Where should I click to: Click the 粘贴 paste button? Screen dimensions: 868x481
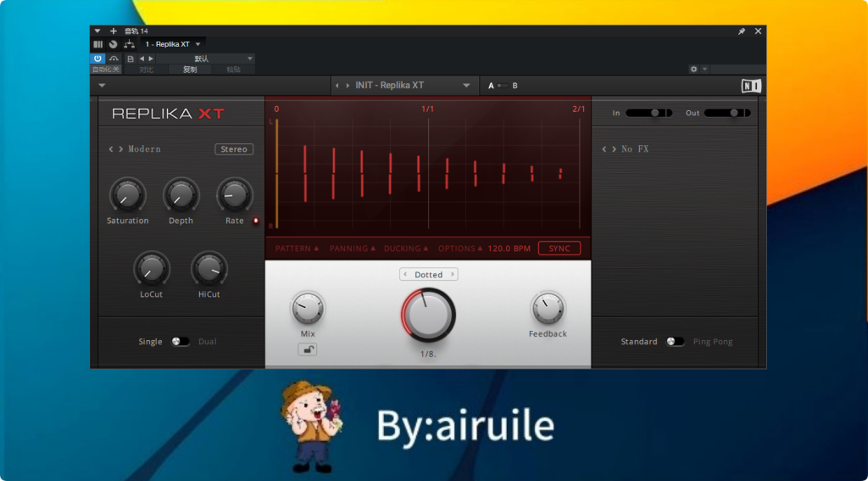(x=234, y=70)
